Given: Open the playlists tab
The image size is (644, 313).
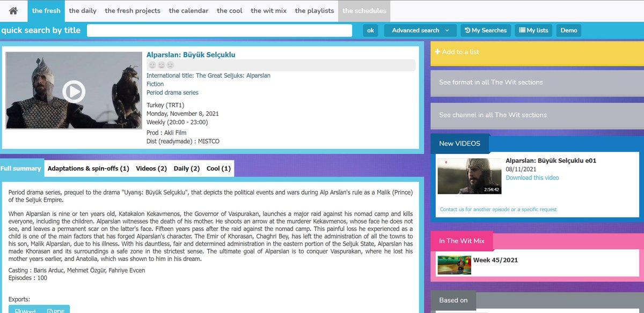Looking at the screenshot, I should click(x=314, y=11).
